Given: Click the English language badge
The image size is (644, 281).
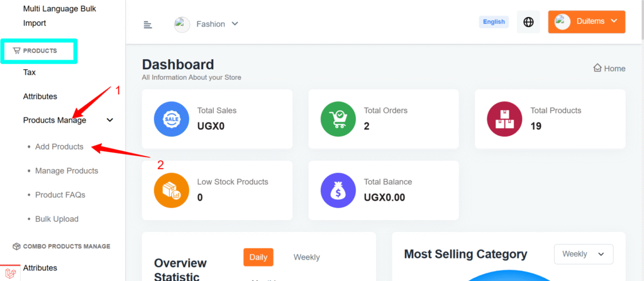Looking at the screenshot, I should (x=494, y=22).
